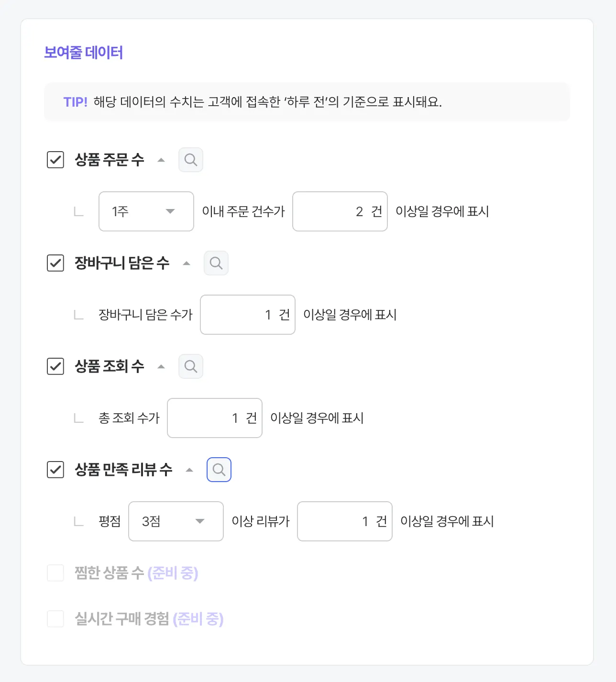The height and width of the screenshot is (682, 616).
Task: Toggle the 장바구니 담은 수 checkbox
Action: 55,263
